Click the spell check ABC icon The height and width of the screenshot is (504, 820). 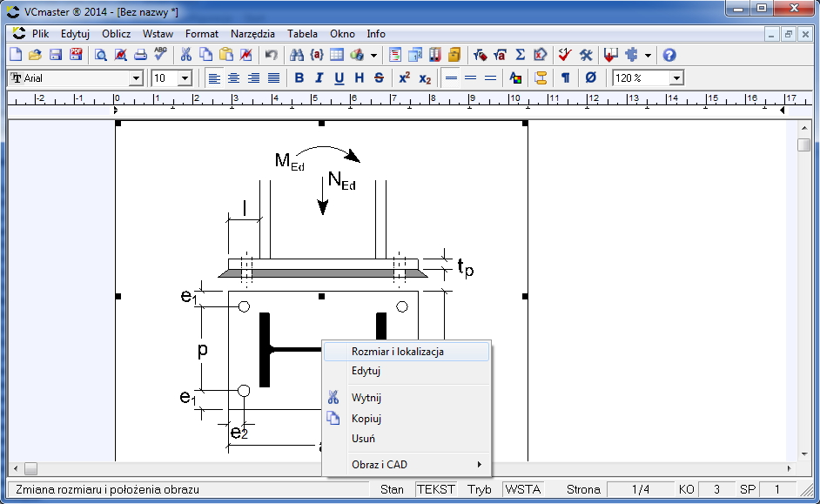[x=160, y=55]
